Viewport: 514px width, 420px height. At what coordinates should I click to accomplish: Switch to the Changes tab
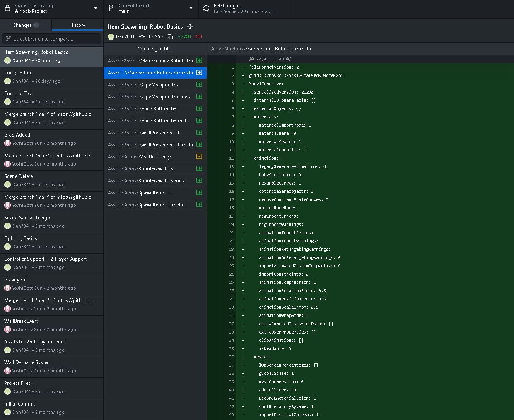(x=25, y=25)
